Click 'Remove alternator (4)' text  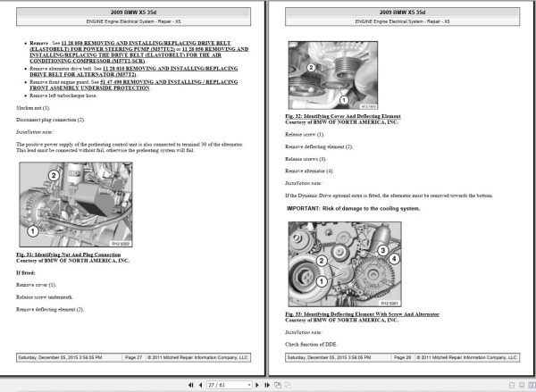pos(309,171)
